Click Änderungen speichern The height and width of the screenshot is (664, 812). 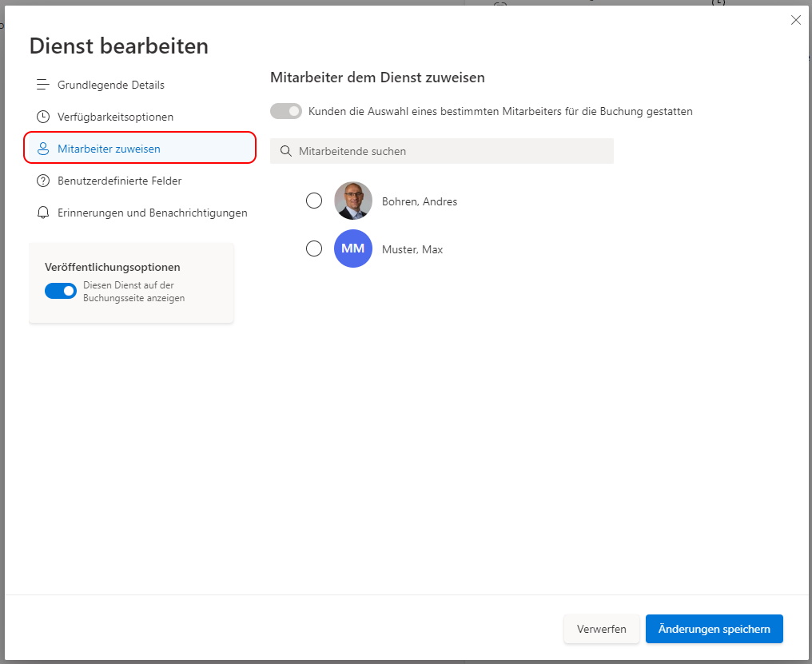coord(714,629)
